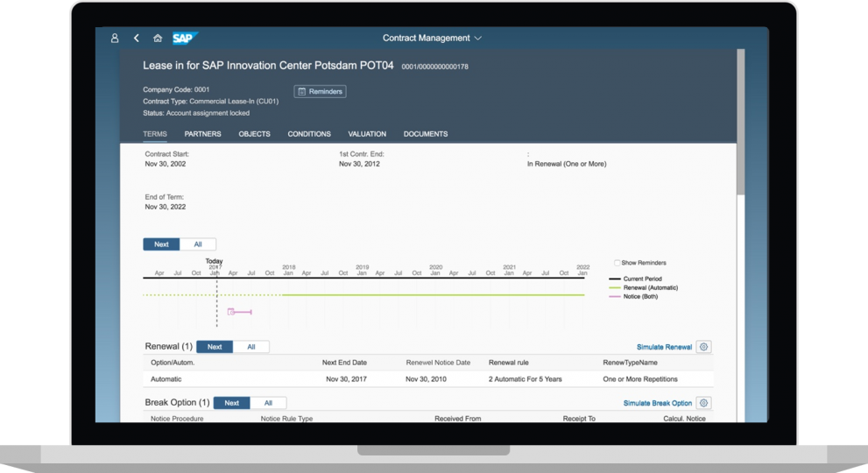Open the home page icon
The height and width of the screenshot is (473, 868).
point(158,39)
